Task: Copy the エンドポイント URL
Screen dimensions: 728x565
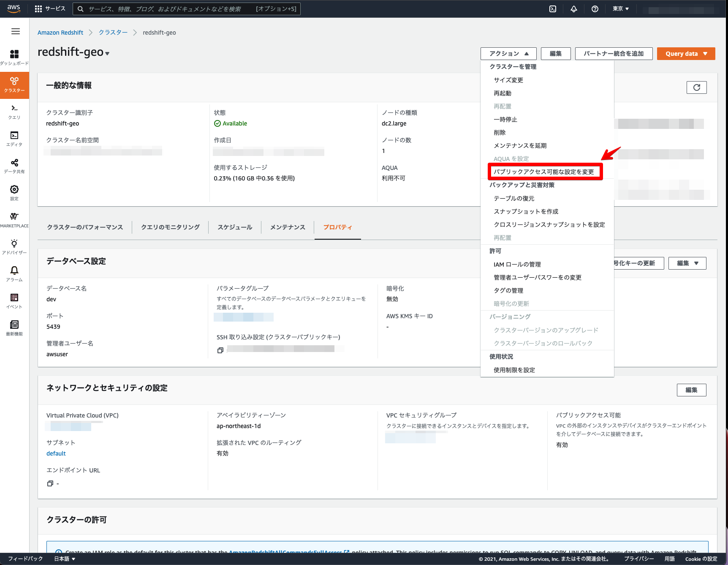Action: 51,483
